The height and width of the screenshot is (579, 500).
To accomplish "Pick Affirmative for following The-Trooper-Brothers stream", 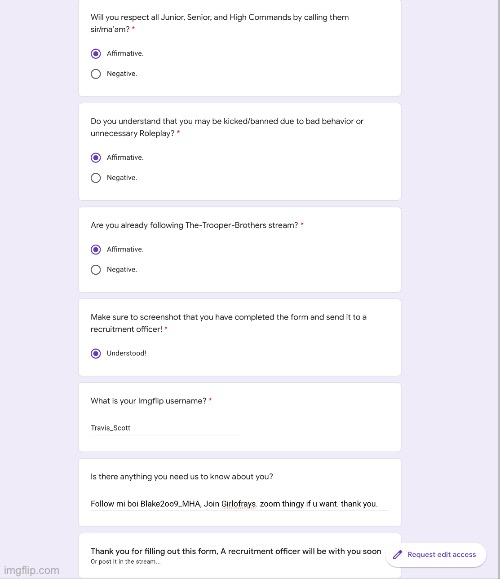I will pyautogui.click(x=96, y=250).
